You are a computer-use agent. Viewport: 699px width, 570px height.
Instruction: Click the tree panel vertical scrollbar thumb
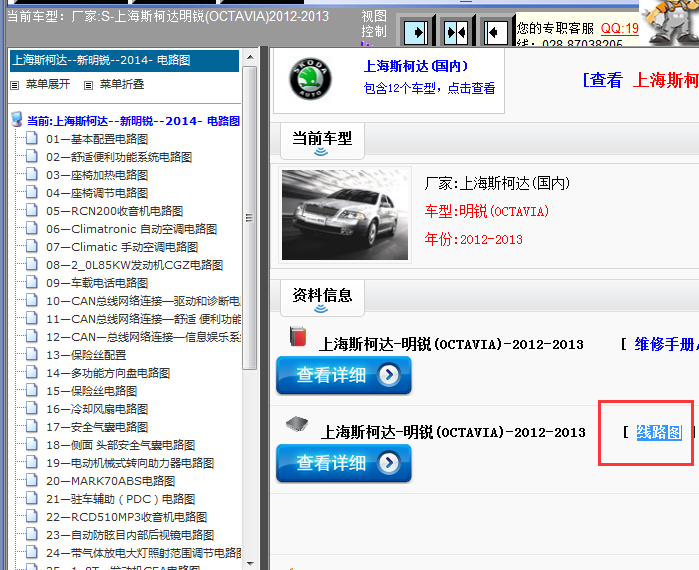(250, 218)
